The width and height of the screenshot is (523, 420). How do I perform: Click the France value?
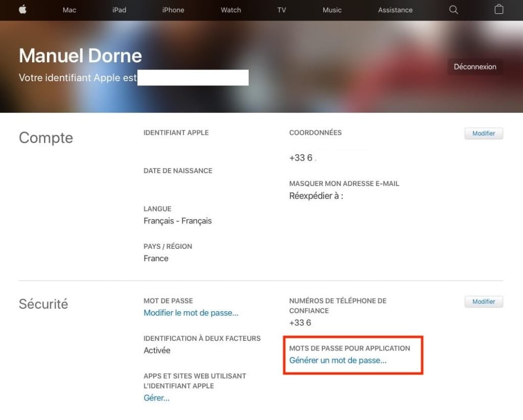click(x=156, y=259)
